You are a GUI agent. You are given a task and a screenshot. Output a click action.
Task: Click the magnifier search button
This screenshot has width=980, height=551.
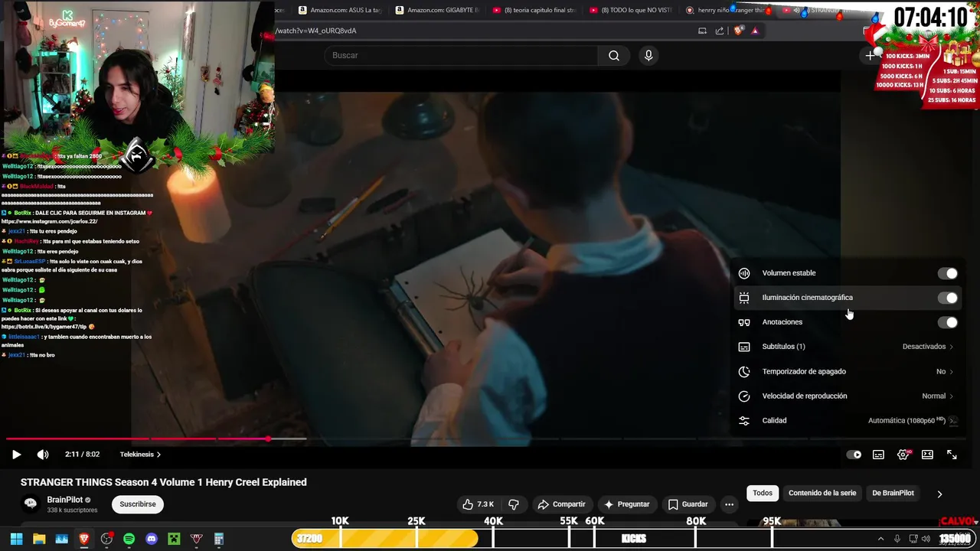pyautogui.click(x=614, y=55)
